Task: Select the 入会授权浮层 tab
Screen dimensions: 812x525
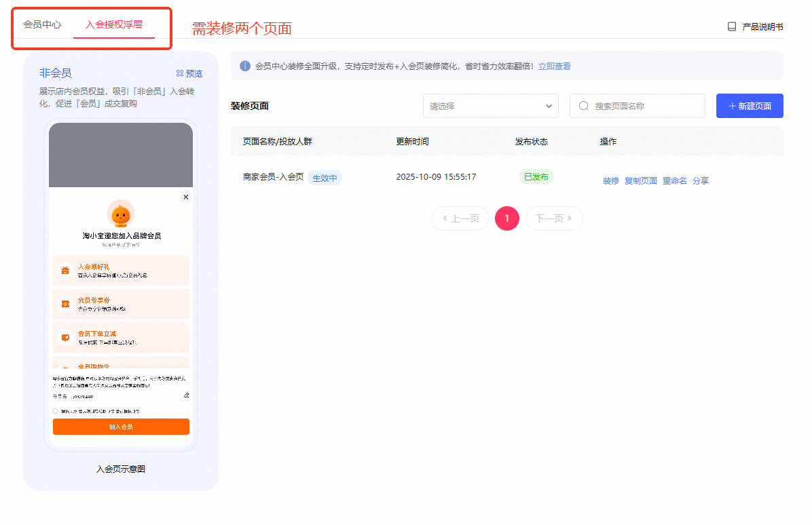Action: click(114, 24)
